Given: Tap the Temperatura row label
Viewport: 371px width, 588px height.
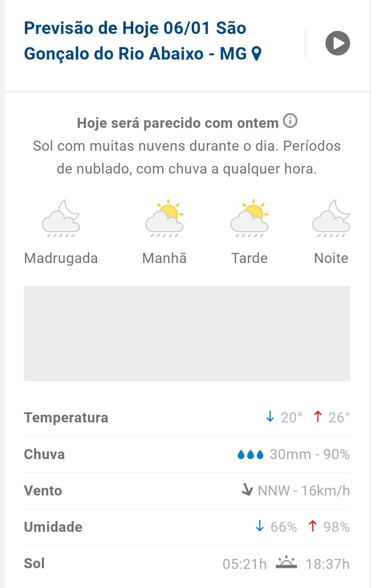Looking at the screenshot, I should point(66,418).
